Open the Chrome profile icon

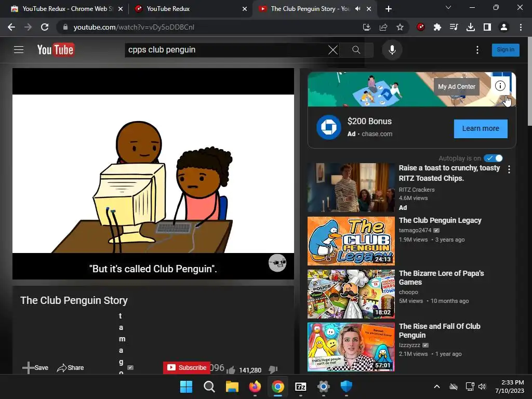point(504,27)
